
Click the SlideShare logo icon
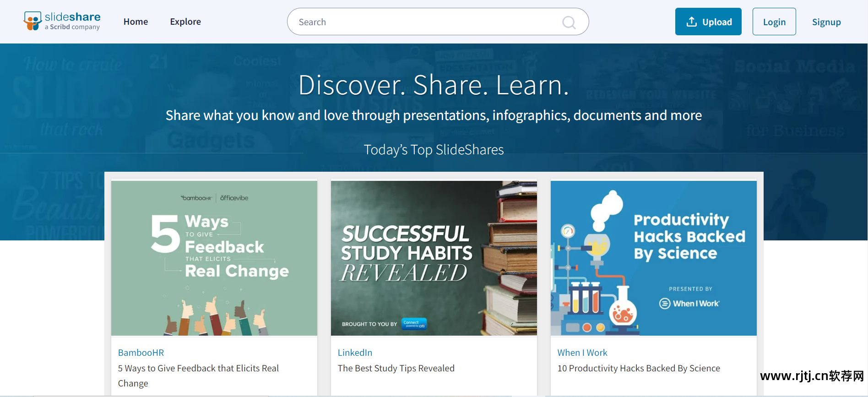[x=33, y=21]
